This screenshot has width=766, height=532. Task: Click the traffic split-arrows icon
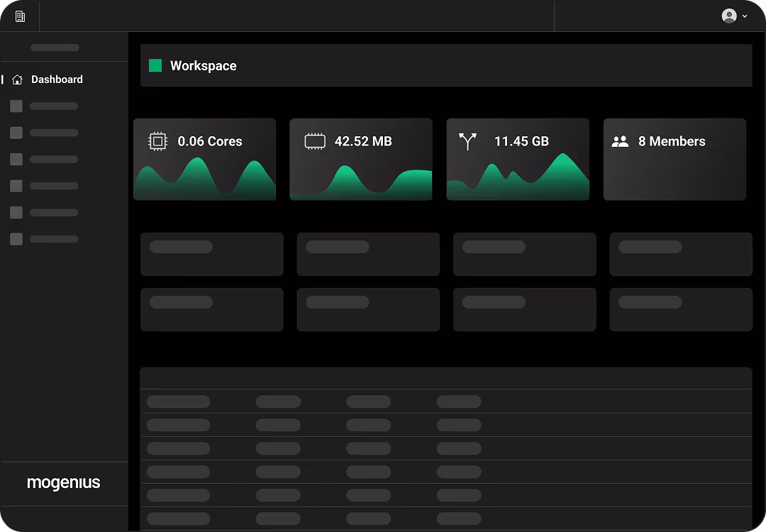click(x=467, y=141)
